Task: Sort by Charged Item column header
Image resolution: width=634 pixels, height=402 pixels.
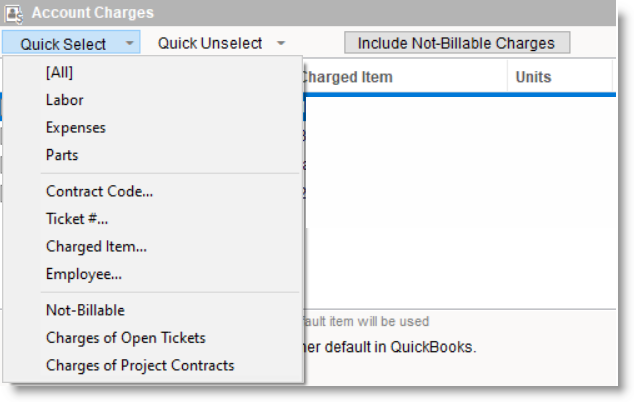Action: point(346,77)
